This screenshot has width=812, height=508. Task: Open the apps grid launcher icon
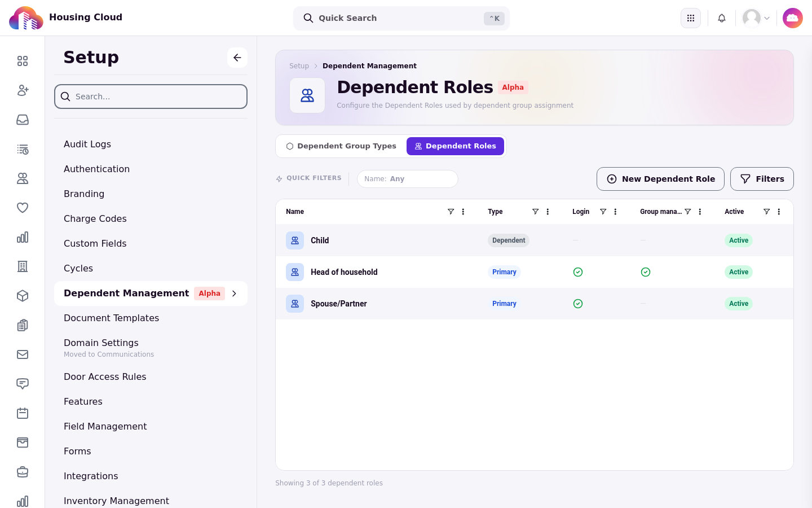coord(691,18)
